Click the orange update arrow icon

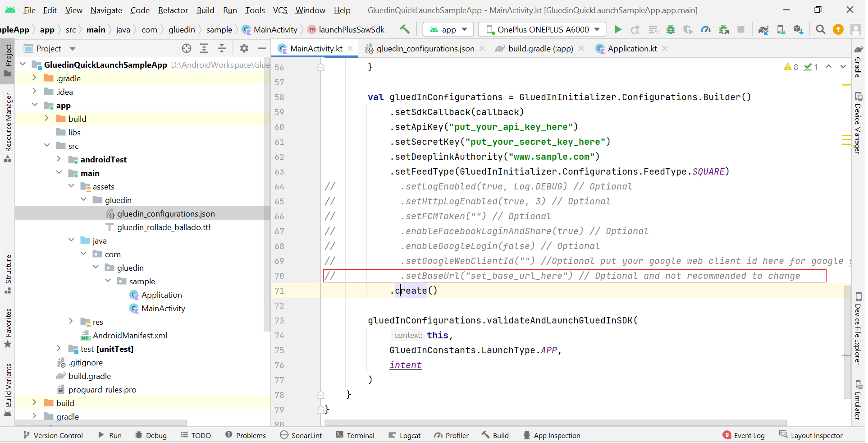[x=838, y=29]
